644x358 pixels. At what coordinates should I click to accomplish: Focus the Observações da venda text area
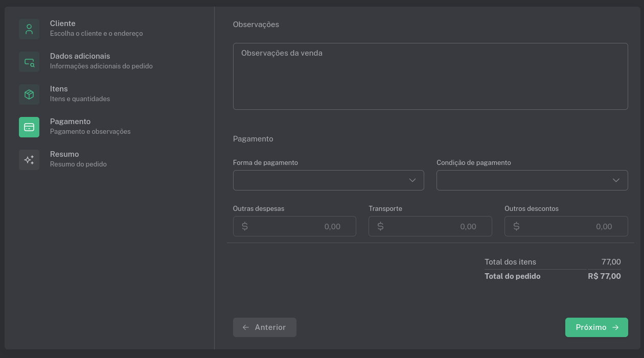click(430, 76)
